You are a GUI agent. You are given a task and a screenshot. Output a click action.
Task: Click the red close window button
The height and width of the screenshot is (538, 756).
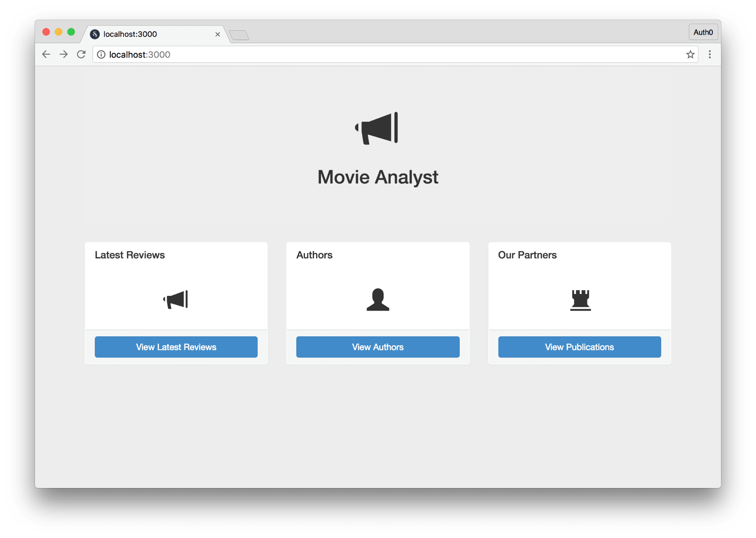tap(46, 32)
